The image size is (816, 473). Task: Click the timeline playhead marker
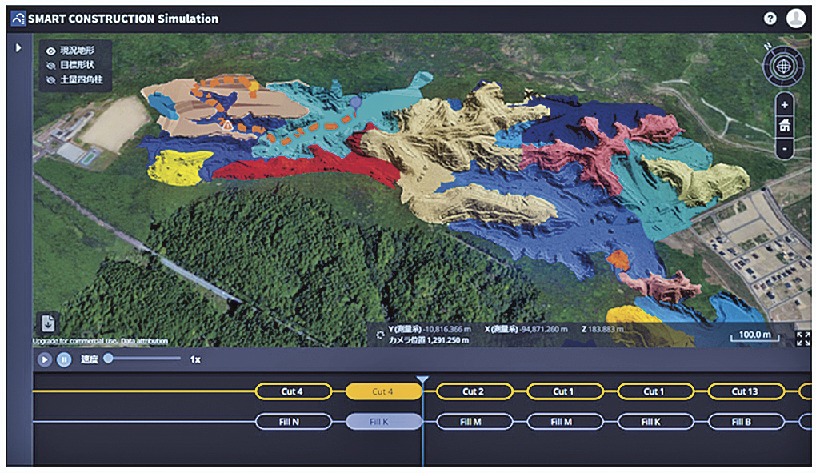[x=423, y=380]
